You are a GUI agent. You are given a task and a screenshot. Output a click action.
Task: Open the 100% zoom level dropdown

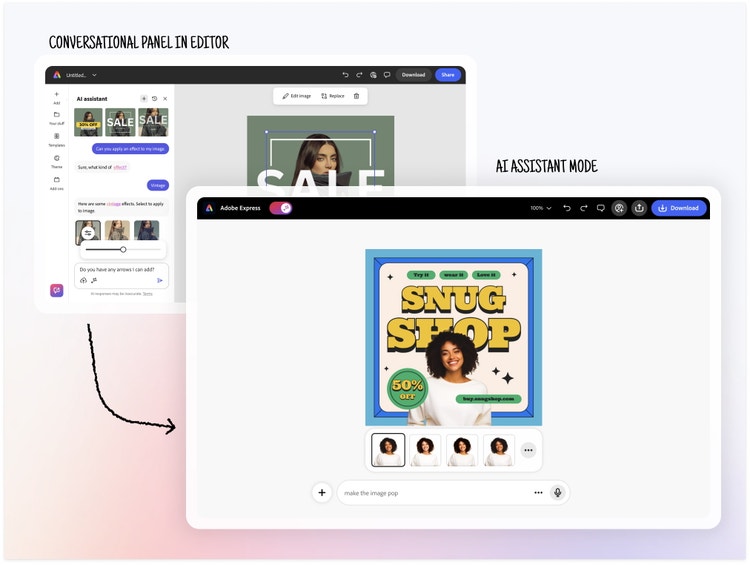[x=540, y=208]
